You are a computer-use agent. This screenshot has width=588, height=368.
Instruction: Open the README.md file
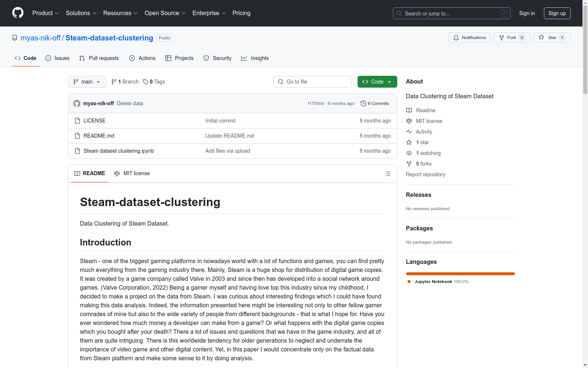pyautogui.click(x=99, y=136)
